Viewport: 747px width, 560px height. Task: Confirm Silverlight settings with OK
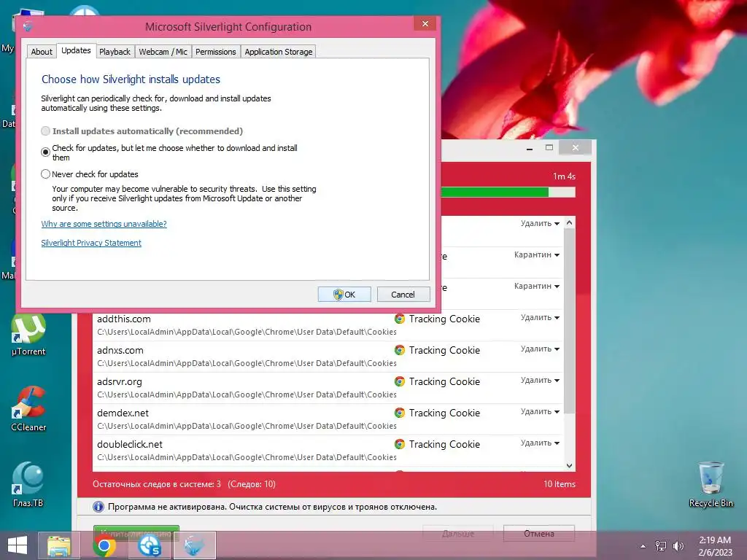point(344,295)
